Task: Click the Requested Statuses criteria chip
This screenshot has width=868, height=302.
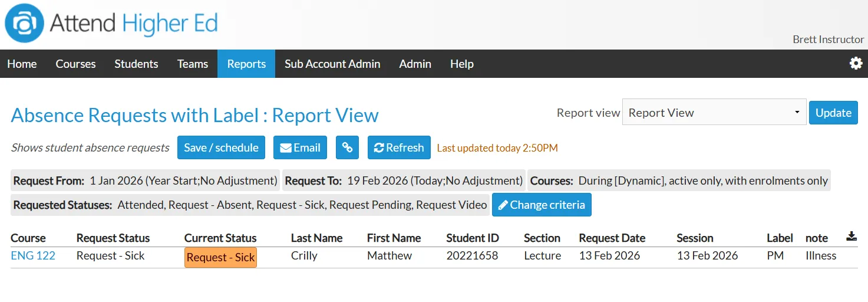Action: [250, 205]
